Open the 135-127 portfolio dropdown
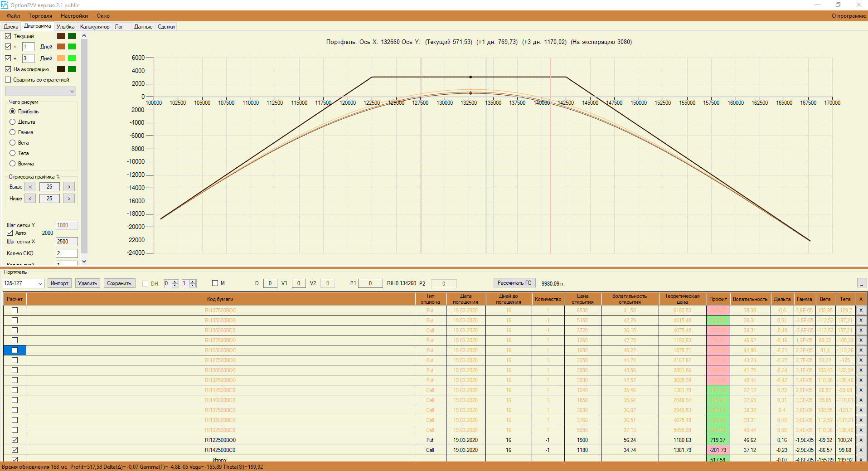The image size is (868, 471). pyautogui.click(x=23, y=283)
